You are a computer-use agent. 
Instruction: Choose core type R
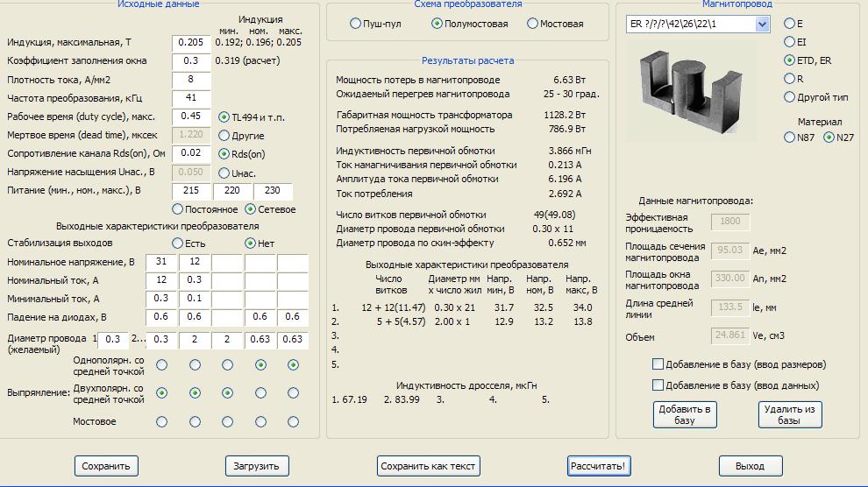point(789,79)
